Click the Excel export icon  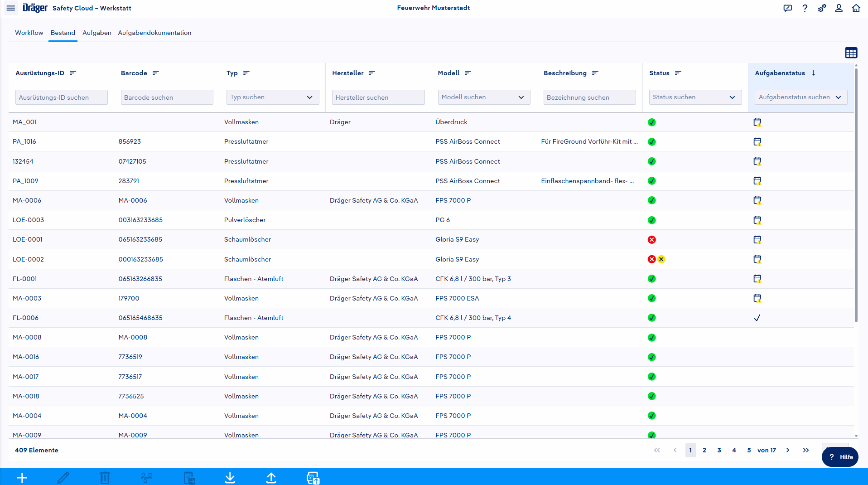313,478
